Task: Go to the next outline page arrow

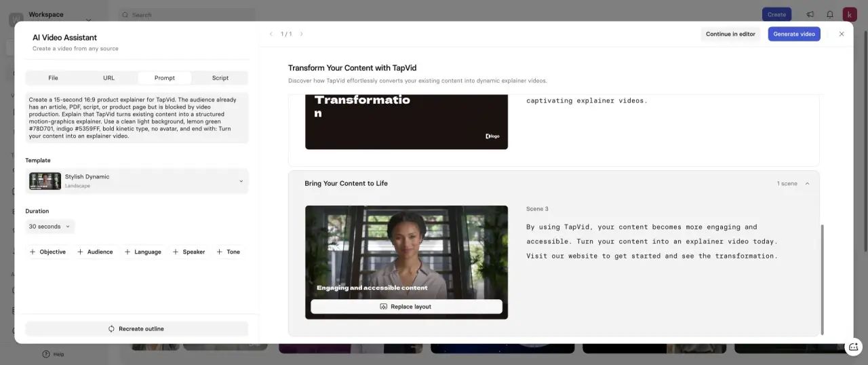Action: click(x=302, y=34)
